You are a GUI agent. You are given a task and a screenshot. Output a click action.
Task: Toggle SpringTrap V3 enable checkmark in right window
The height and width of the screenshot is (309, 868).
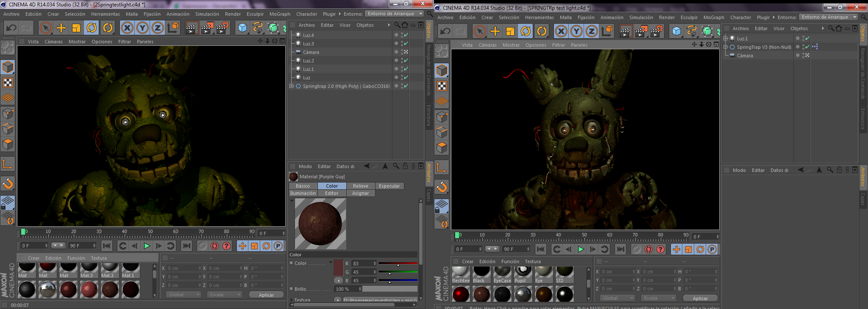point(807,47)
